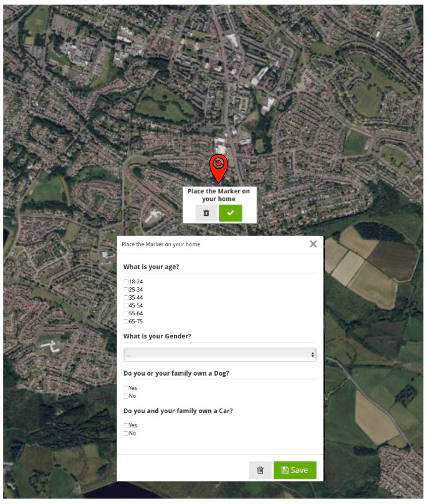Click the Gender dropdown arrows

(x=313, y=355)
